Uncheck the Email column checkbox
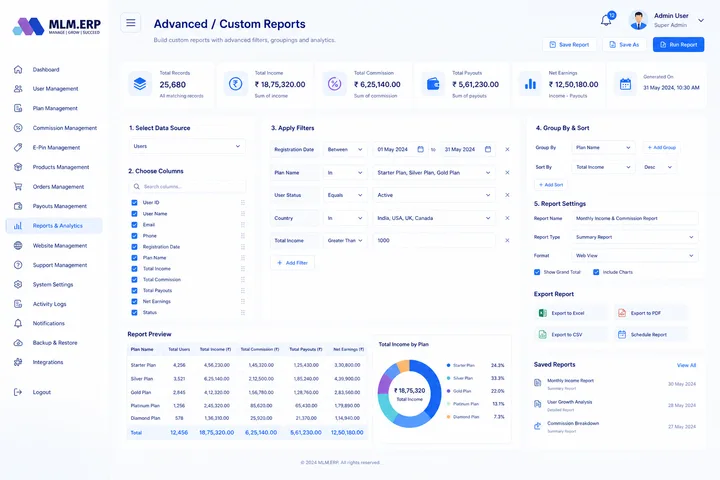Image resolution: width=720 pixels, height=480 pixels. (x=135, y=225)
